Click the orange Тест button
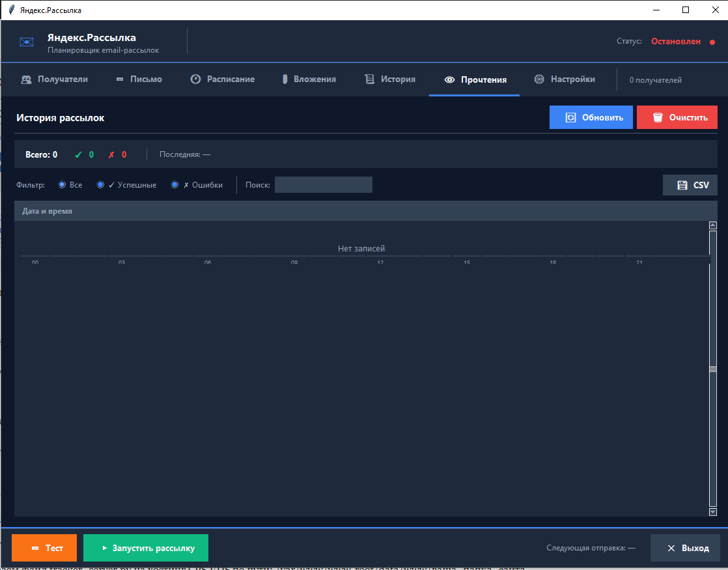 44,548
